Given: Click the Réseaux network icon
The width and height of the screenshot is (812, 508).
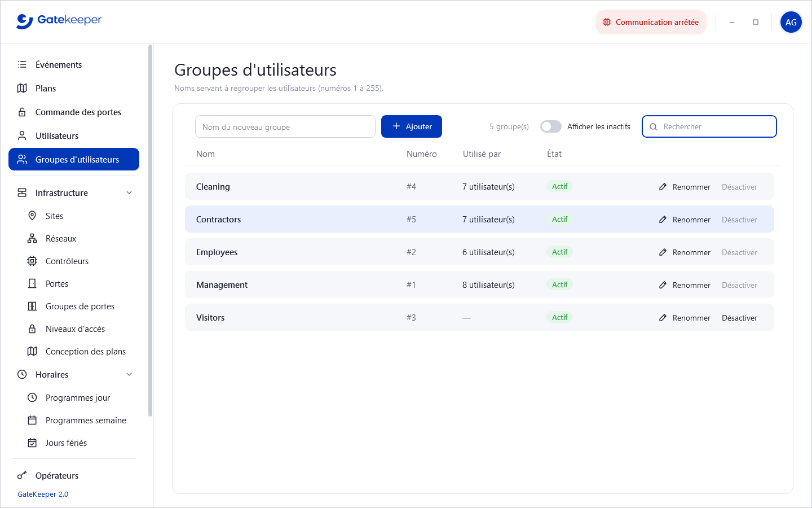Looking at the screenshot, I should pos(32,238).
